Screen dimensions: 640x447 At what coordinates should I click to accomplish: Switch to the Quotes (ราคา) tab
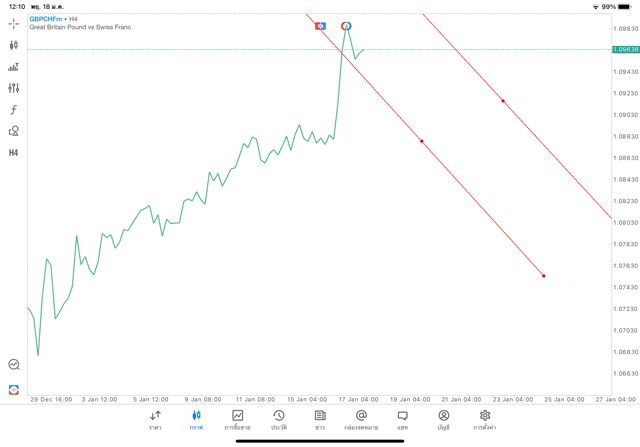(155, 419)
